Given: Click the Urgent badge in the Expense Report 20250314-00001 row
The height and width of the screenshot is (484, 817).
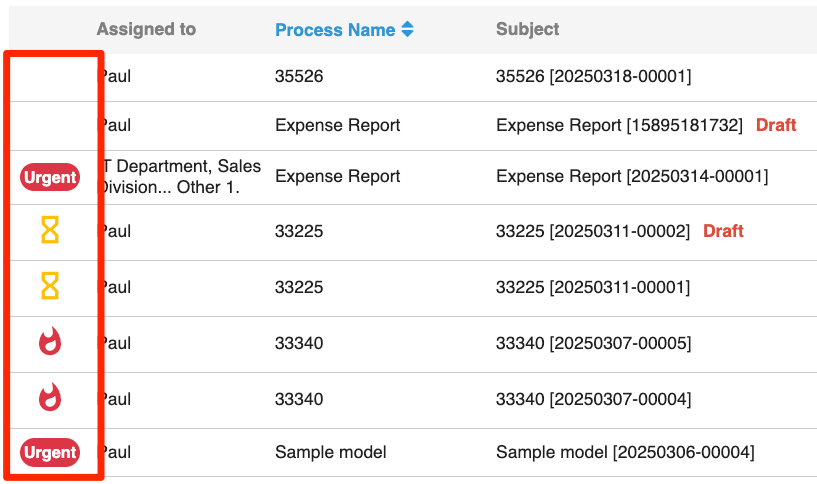Looking at the screenshot, I should [x=50, y=177].
